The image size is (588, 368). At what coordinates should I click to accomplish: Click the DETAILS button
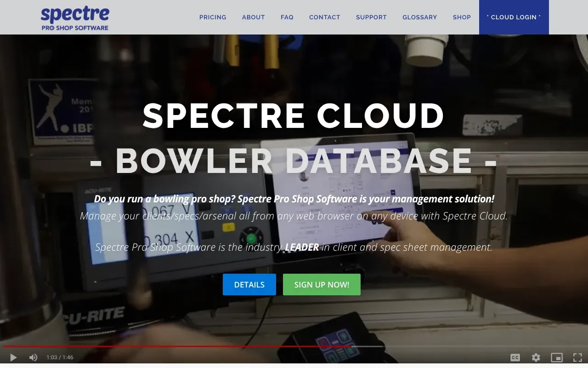click(x=249, y=284)
